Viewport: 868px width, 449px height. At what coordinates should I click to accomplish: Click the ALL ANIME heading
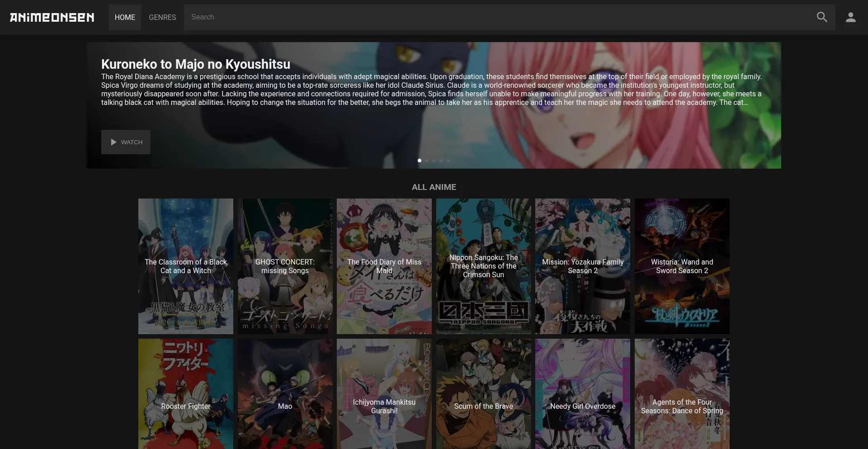coord(434,187)
